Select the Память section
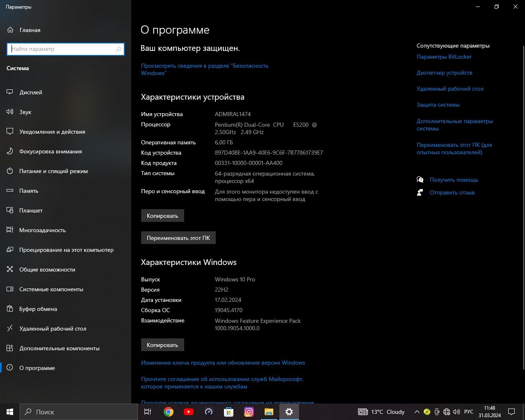The image size is (525, 420). pyautogui.click(x=66, y=191)
